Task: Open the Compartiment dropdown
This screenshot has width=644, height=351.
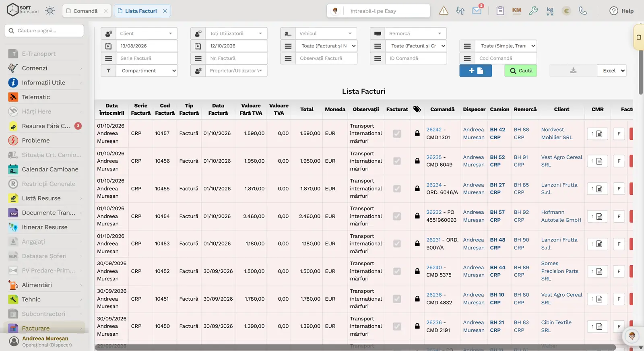Action: click(147, 71)
